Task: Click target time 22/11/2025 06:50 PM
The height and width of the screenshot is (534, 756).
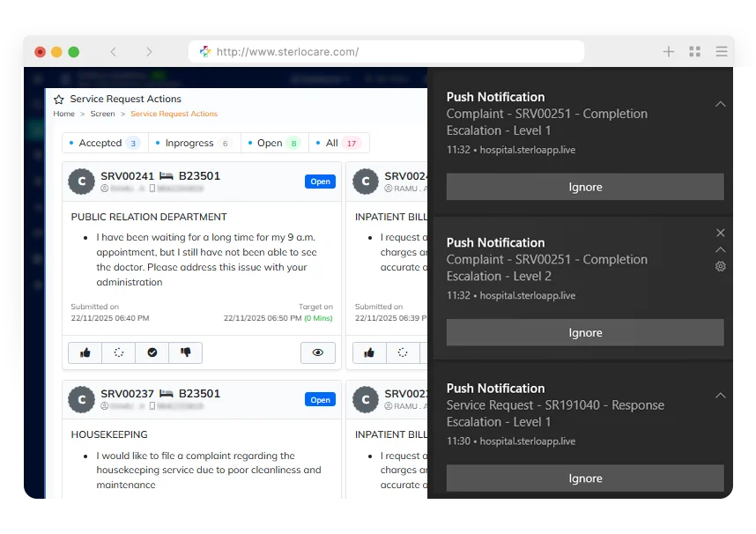Action: click(263, 318)
